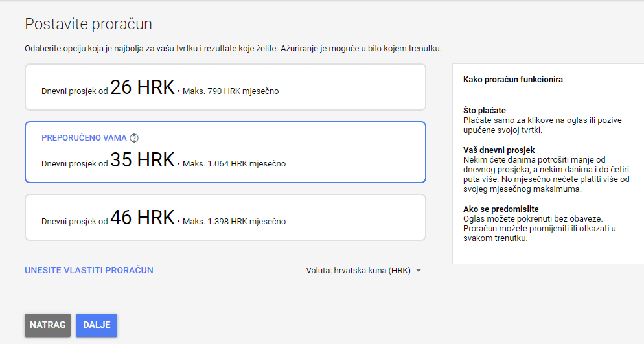Click the currency dropdown arrow
644x344 pixels.
pos(419,271)
